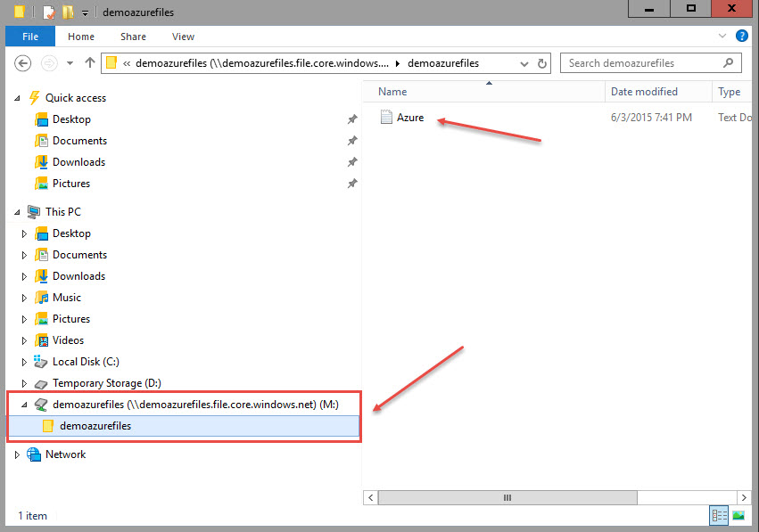The width and height of the screenshot is (759, 532).
Task: Open the address bar history dropdown
Action: (524, 64)
